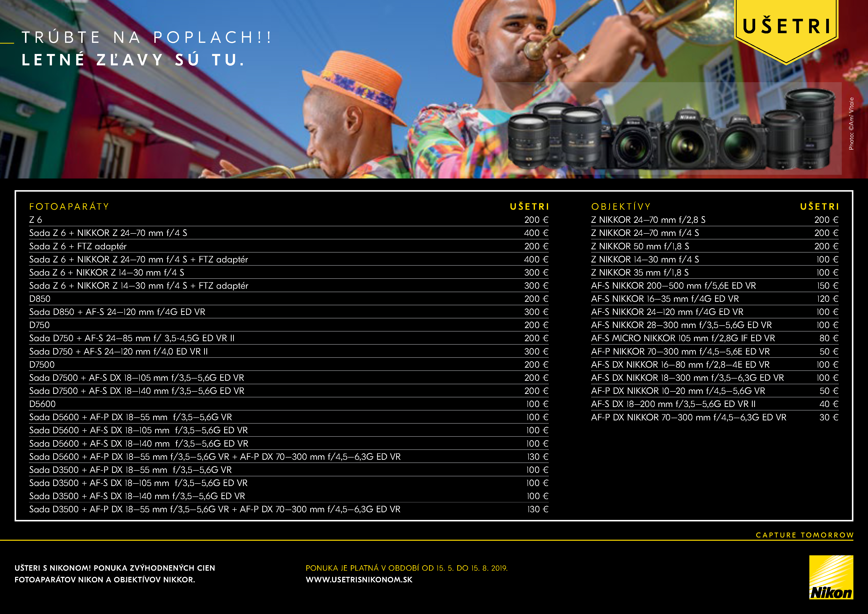Click the 30 € savings value
Image resolution: width=868 pixels, height=614 pixels.
coord(829,417)
